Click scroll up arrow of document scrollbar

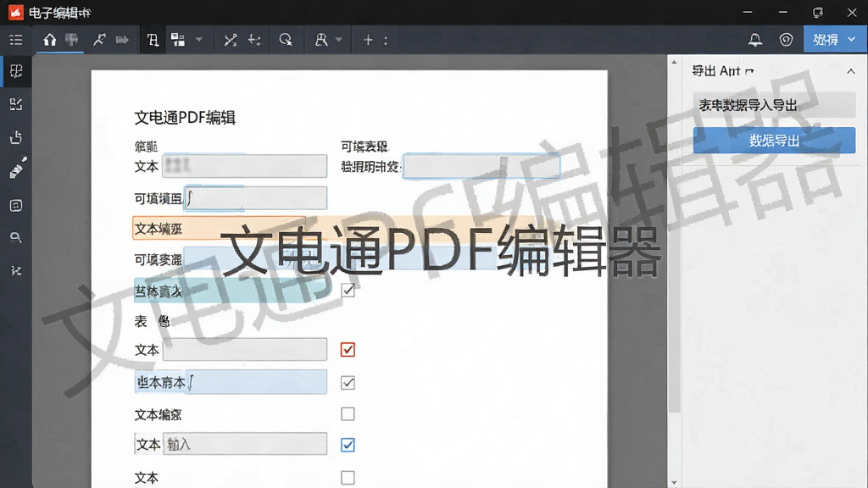tap(674, 62)
